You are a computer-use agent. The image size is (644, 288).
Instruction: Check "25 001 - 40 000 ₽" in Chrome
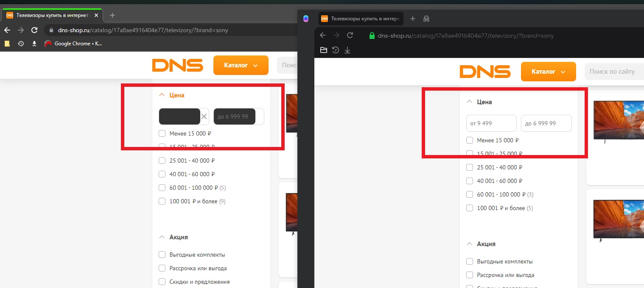click(162, 161)
